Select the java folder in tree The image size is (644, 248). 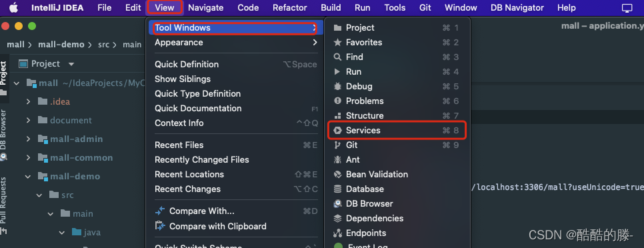pyautogui.click(x=92, y=233)
